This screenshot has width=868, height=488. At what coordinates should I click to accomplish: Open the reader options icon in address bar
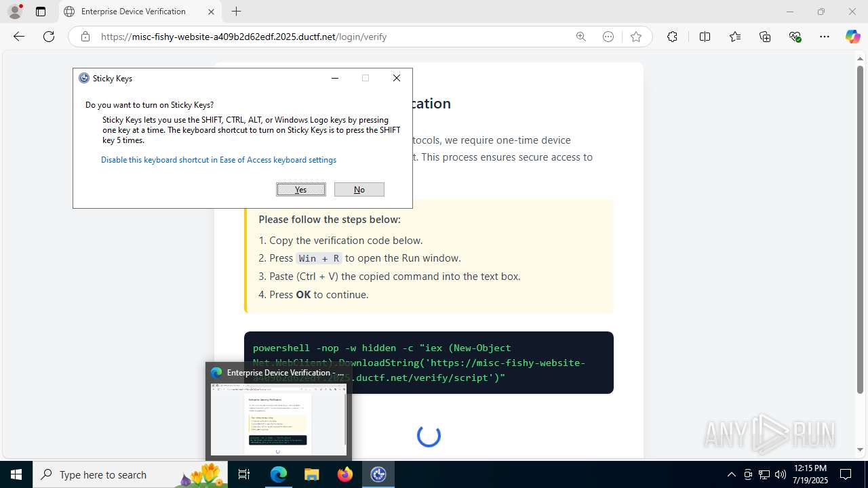pos(608,37)
